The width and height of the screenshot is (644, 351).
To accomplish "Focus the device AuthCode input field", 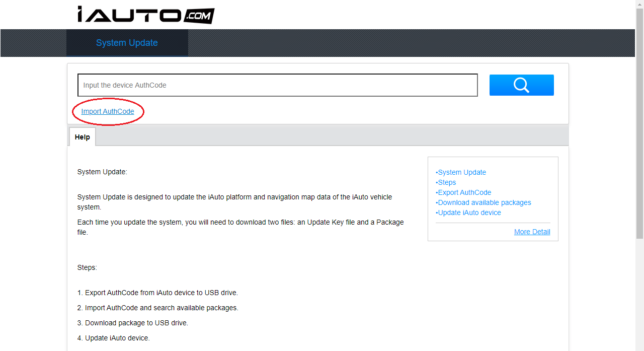I will 277,85.
